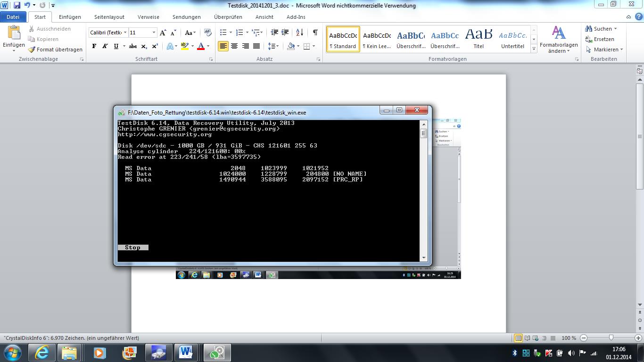Image resolution: width=644 pixels, height=362 pixels.
Task: Open change case Aa dropdown
Action: [x=190, y=33]
